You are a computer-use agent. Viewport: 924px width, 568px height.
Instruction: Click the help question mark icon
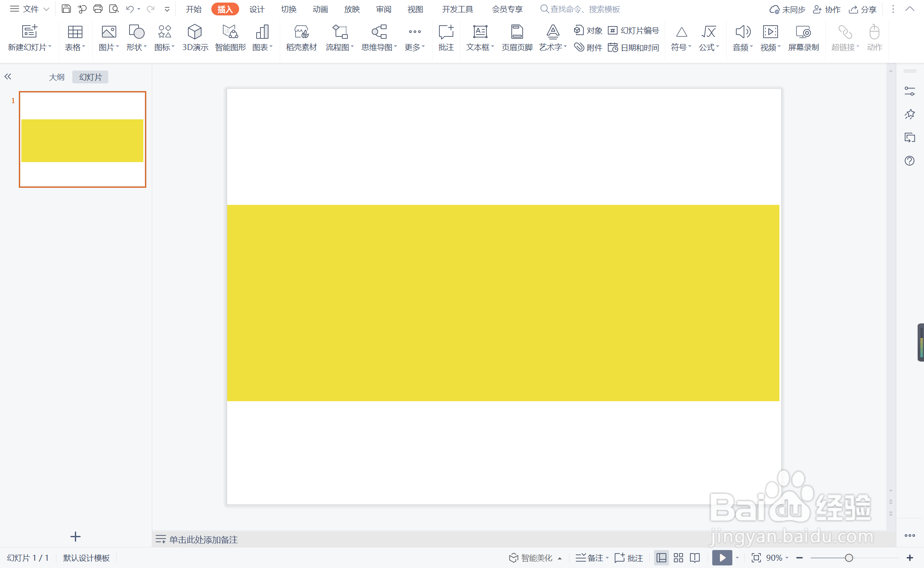[x=909, y=161]
